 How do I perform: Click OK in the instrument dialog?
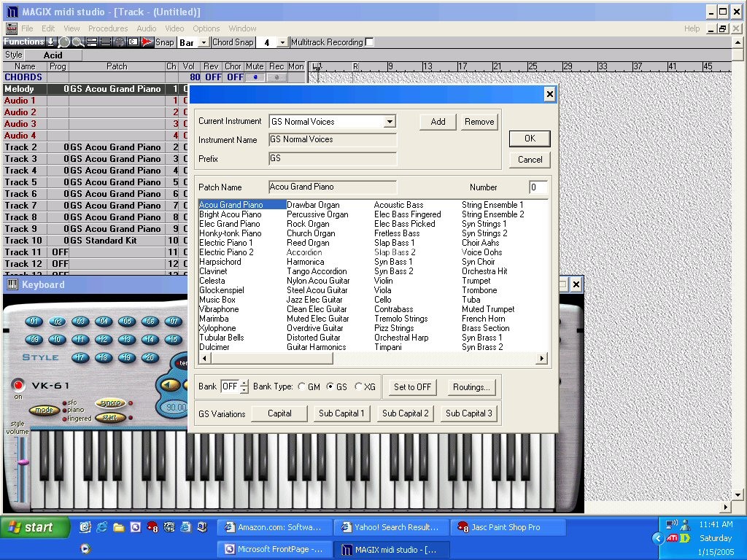pyautogui.click(x=530, y=139)
